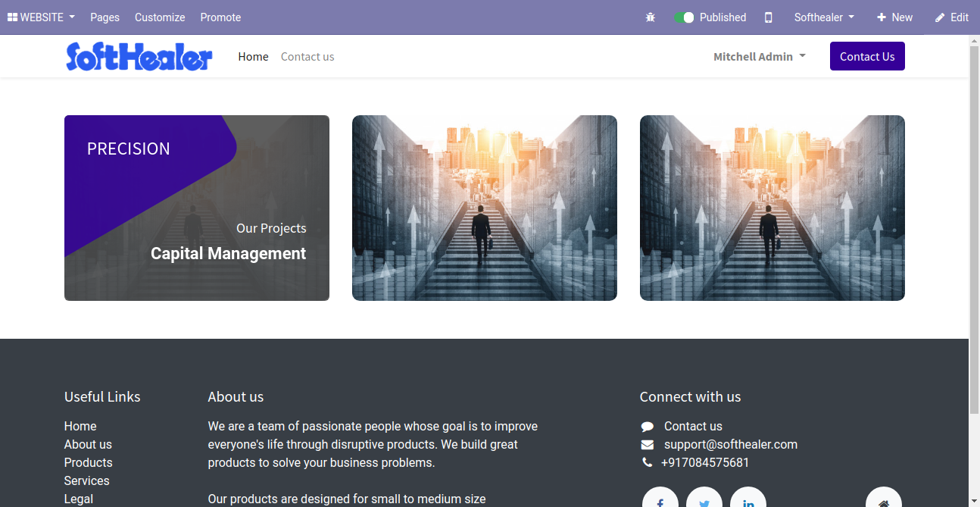Click the New plus button
Image resolution: width=980 pixels, height=507 pixels.
[894, 17]
